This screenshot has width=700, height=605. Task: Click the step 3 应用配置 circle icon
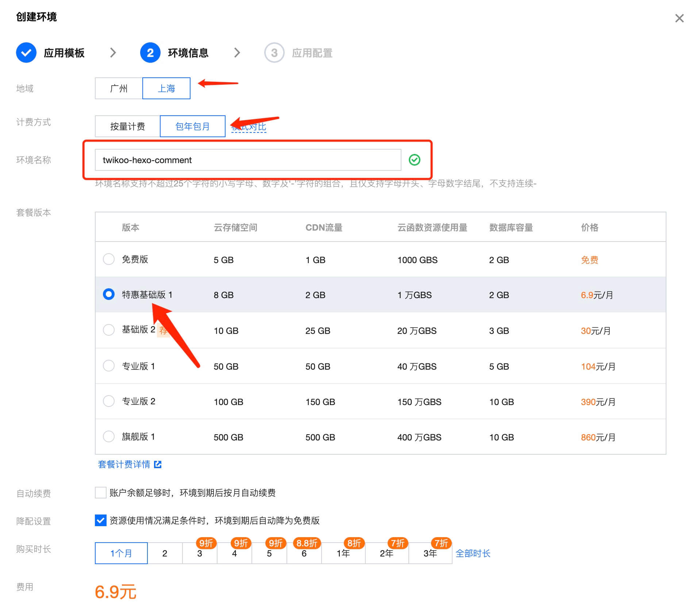(x=274, y=53)
